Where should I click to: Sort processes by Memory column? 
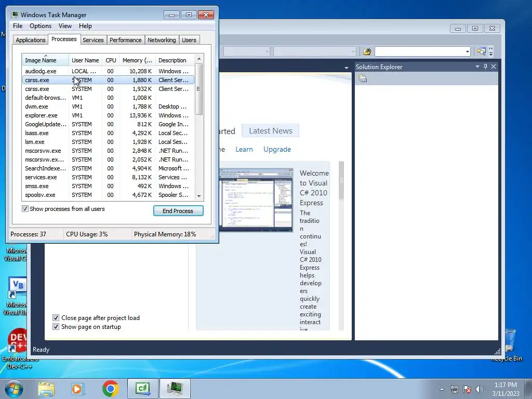pyautogui.click(x=137, y=60)
